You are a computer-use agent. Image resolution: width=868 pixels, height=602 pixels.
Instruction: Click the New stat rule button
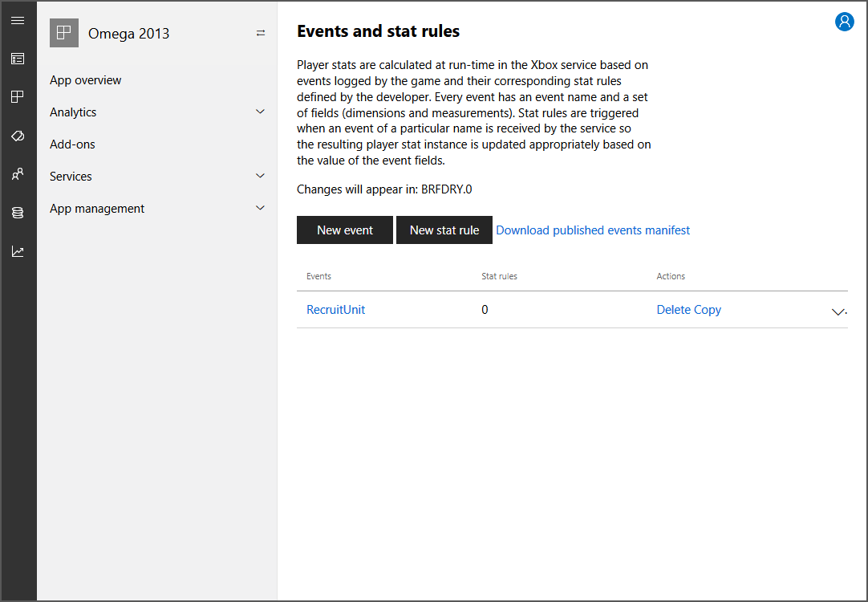[444, 230]
